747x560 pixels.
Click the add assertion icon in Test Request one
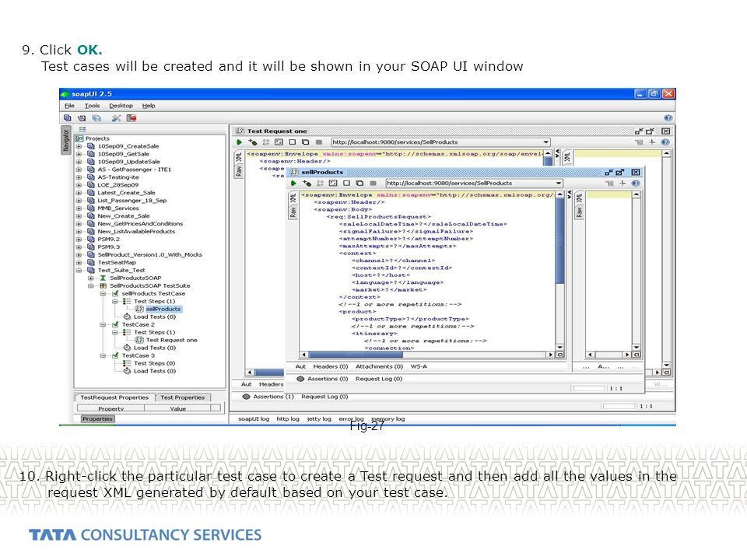tap(252, 142)
